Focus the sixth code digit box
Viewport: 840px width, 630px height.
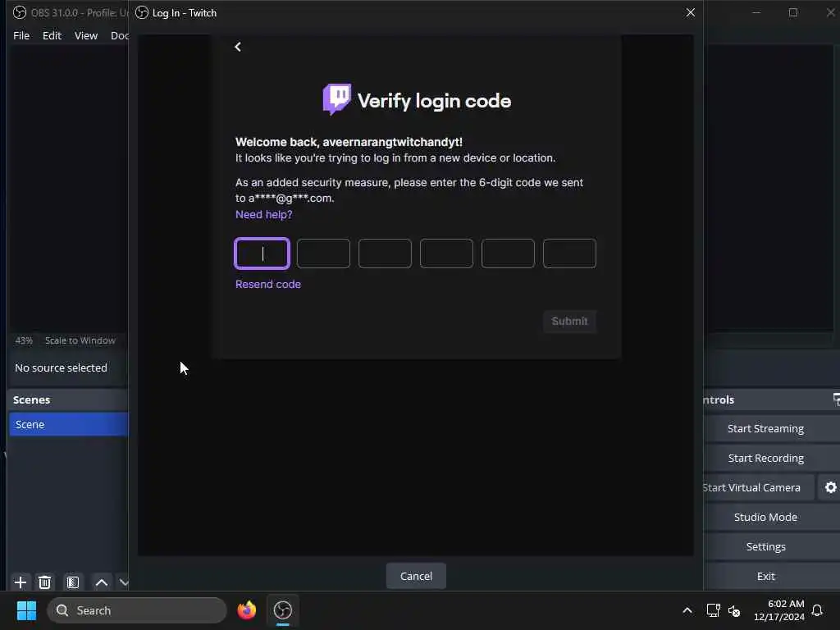569,253
